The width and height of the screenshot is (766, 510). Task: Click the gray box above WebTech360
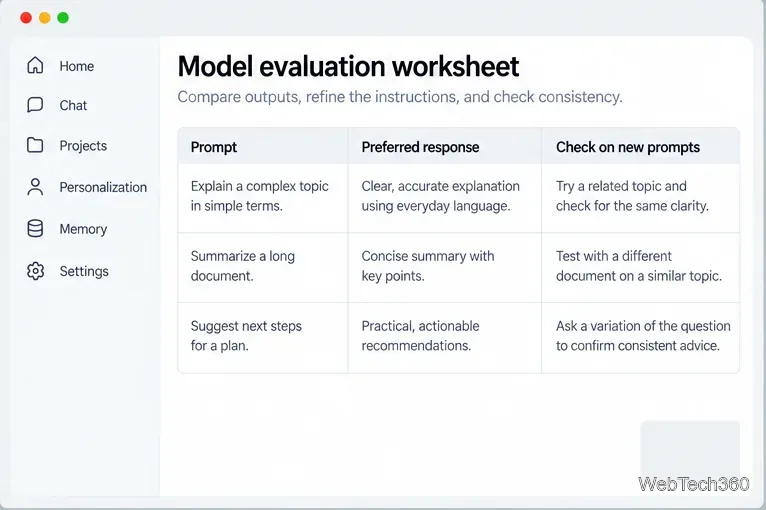click(690, 446)
